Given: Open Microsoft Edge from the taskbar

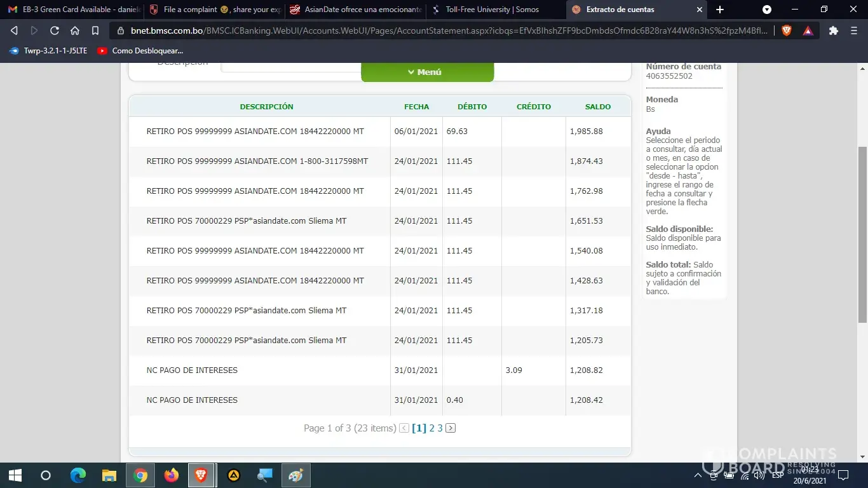Looking at the screenshot, I should coord(78,475).
